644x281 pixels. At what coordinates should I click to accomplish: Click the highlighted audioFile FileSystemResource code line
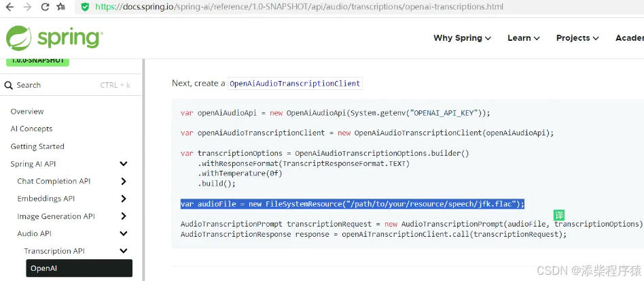click(353, 204)
